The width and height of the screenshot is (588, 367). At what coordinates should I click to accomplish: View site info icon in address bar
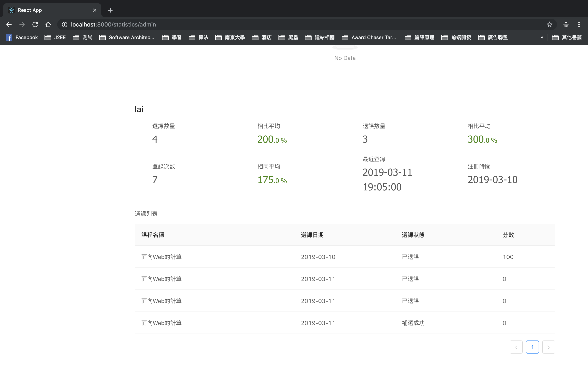pyautogui.click(x=64, y=24)
